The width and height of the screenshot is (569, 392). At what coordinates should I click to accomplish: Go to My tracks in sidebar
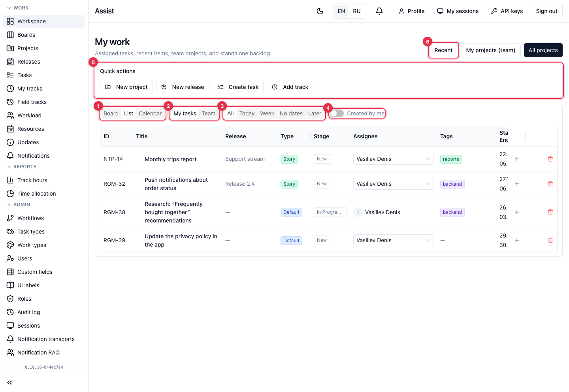(44, 89)
